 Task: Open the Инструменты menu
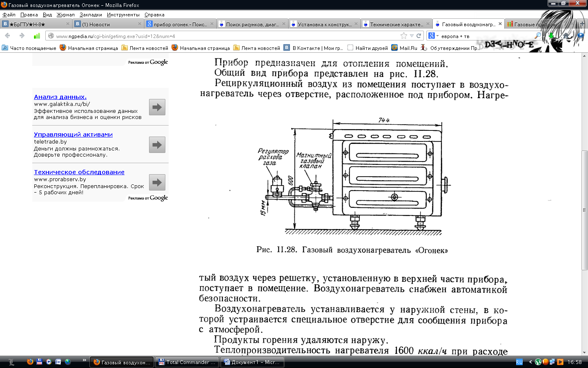click(123, 15)
